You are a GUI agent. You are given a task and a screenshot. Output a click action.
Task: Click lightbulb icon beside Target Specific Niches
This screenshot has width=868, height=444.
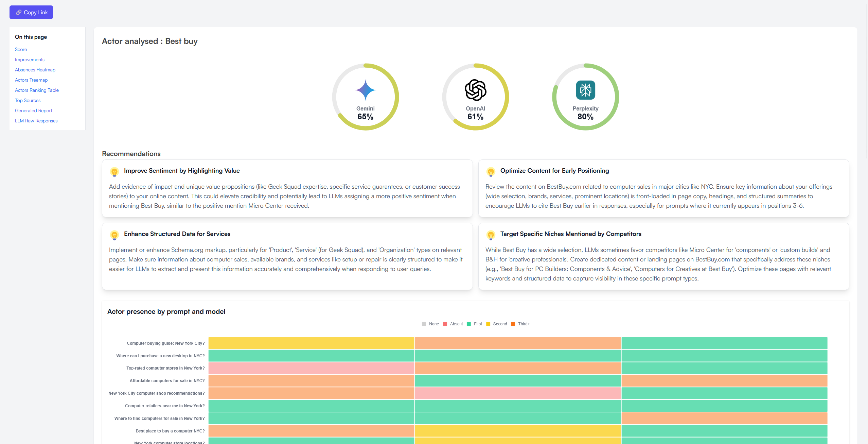[491, 235]
